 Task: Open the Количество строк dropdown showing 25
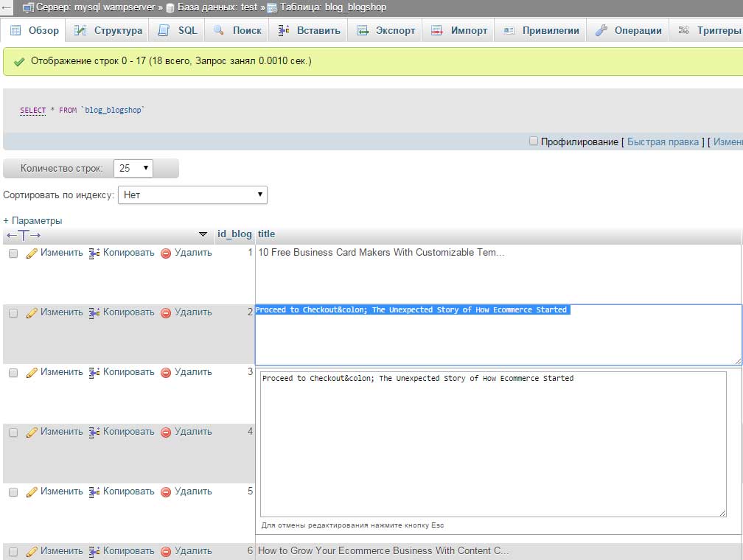click(133, 168)
